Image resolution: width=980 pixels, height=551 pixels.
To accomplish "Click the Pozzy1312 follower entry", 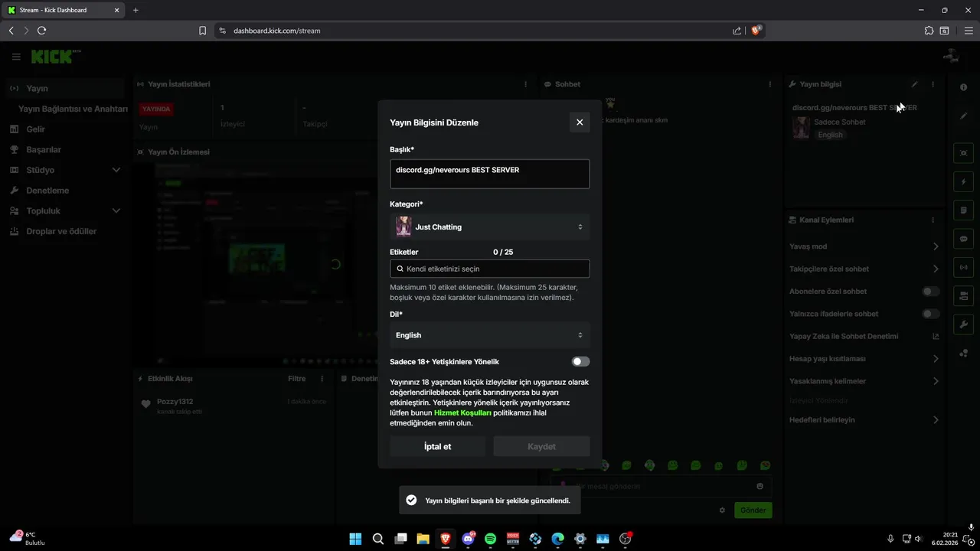I will click(x=234, y=406).
